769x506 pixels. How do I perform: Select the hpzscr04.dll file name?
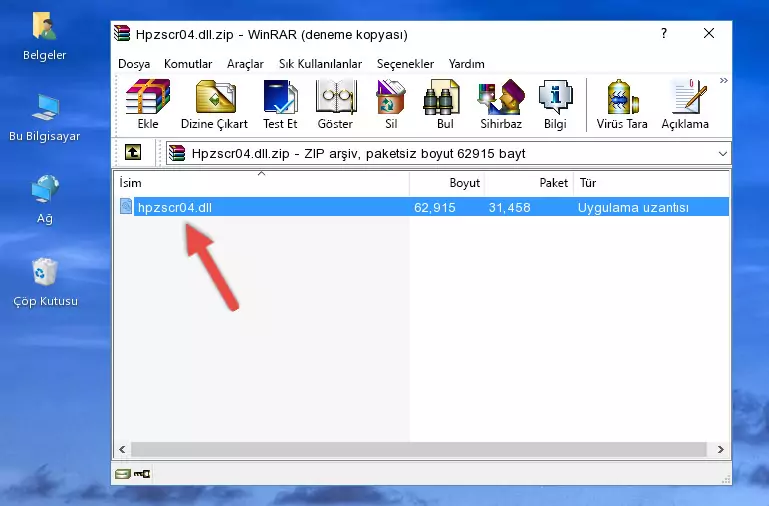coord(175,207)
